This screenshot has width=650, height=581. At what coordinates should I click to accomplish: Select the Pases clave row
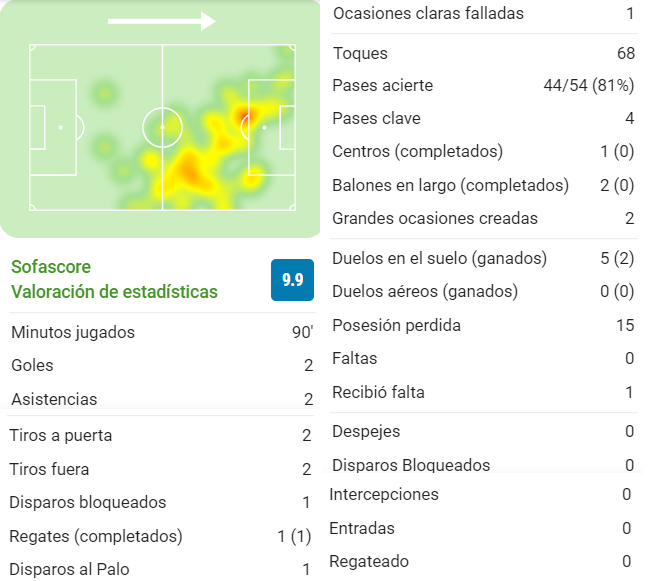(x=484, y=119)
